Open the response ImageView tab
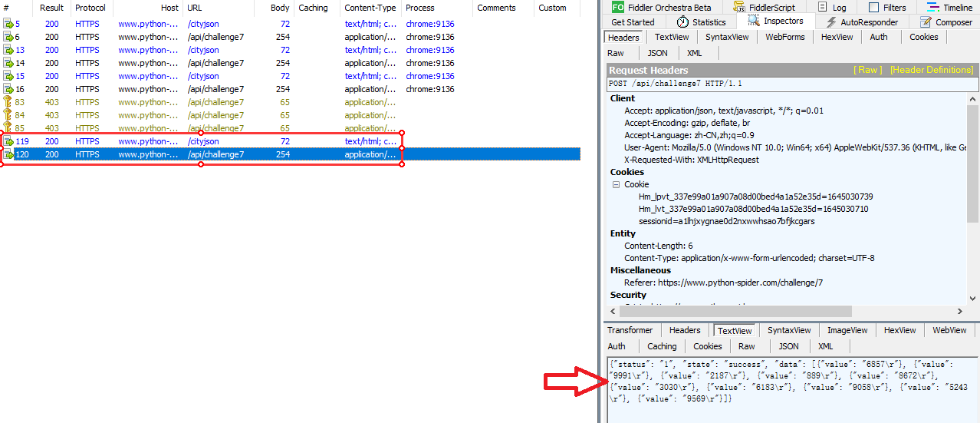Viewport: 980px width, 423px height. (847, 330)
